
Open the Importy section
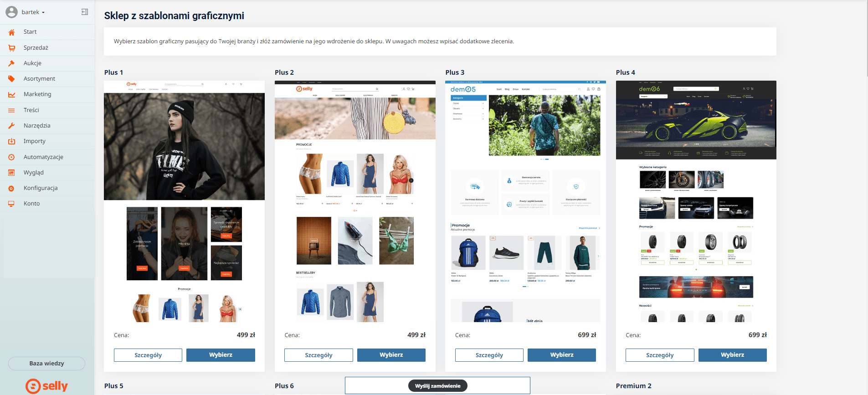click(x=35, y=141)
